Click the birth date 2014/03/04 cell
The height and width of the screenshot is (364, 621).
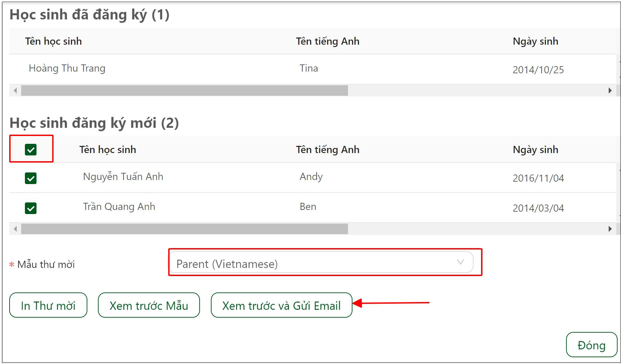click(x=538, y=208)
